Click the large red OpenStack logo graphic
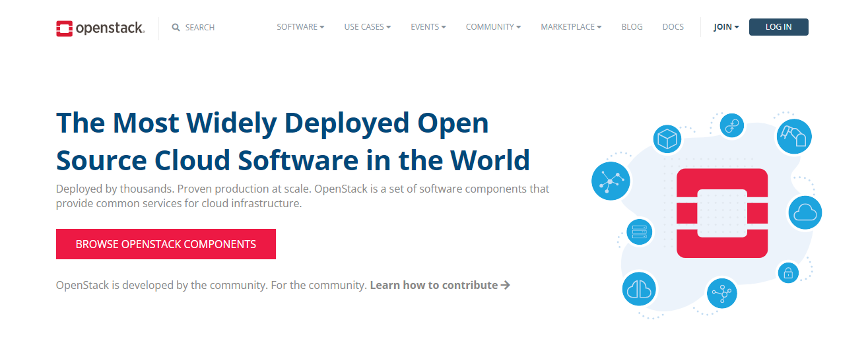Screen dimensions: 868x347 [722, 212]
